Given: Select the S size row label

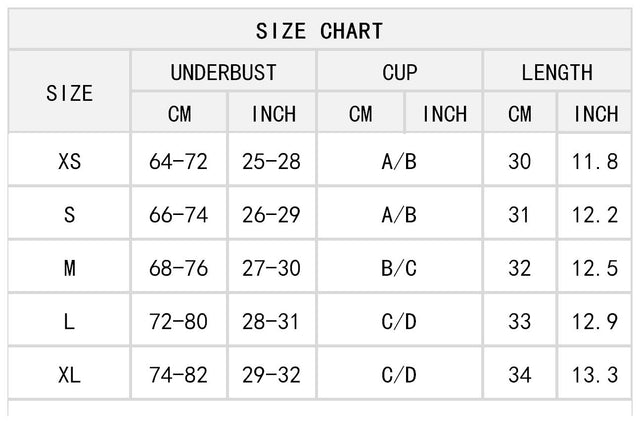Looking at the screenshot, I should click(69, 215).
